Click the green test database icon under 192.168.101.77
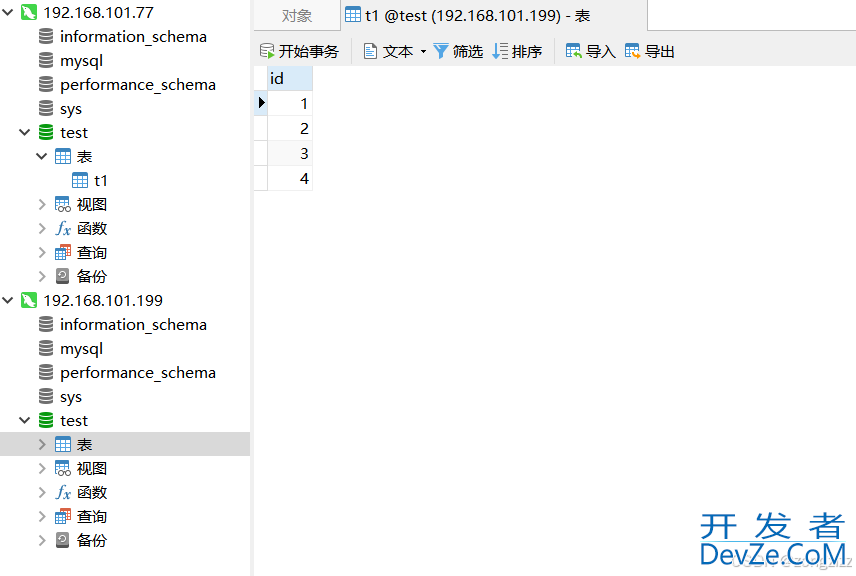The height and width of the screenshot is (576, 856). (46, 133)
